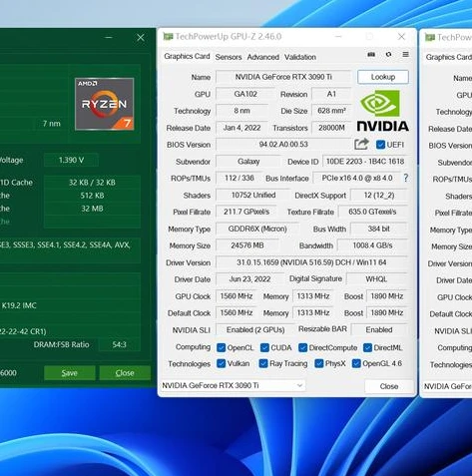Viewport: 472px width, 476px height.
Task: Click the Memory Size 24576 MB
Action: [x=247, y=245]
